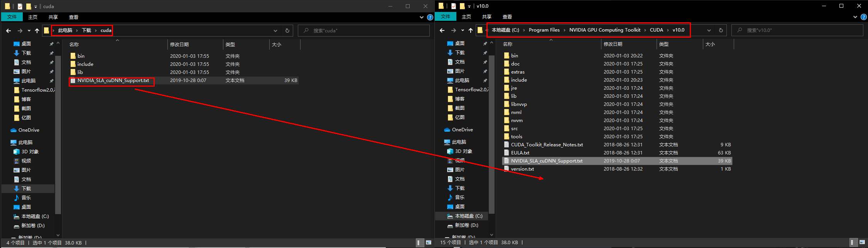
Task: Open 查看 tab in cuda window
Action: [x=74, y=17]
